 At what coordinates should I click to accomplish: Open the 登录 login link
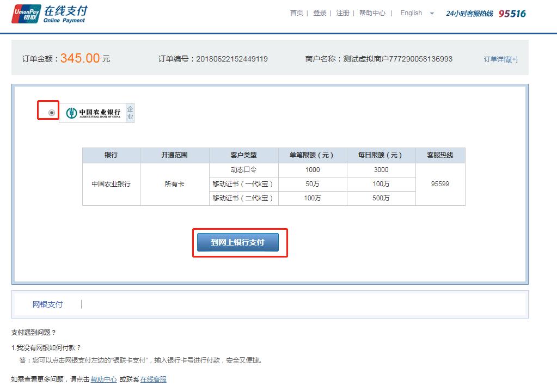[320, 13]
